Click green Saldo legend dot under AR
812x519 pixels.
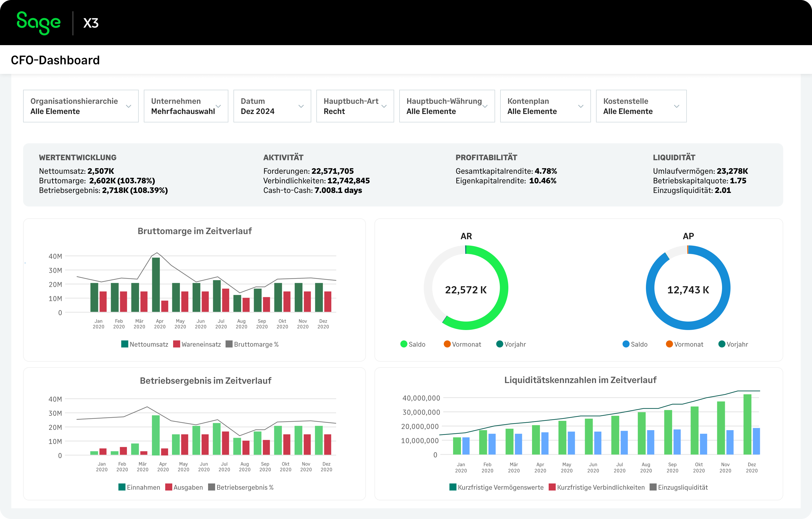tap(404, 344)
